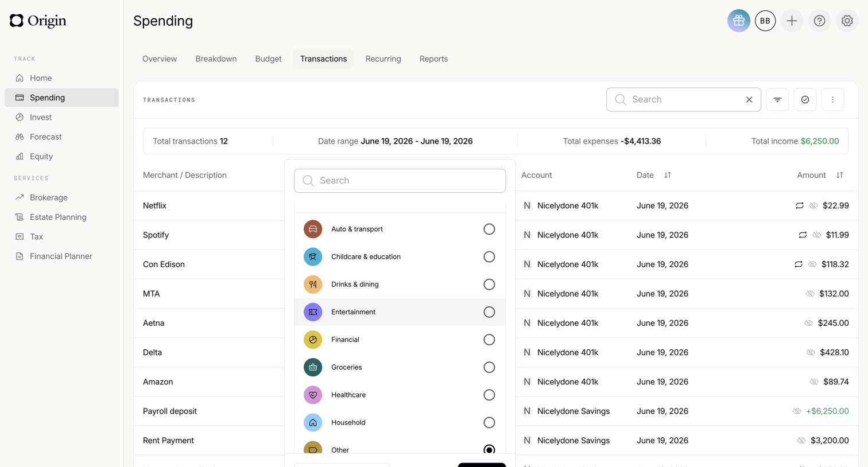Sort transactions by Amount arrows
The image size is (868, 467).
(x=840, y=175)
